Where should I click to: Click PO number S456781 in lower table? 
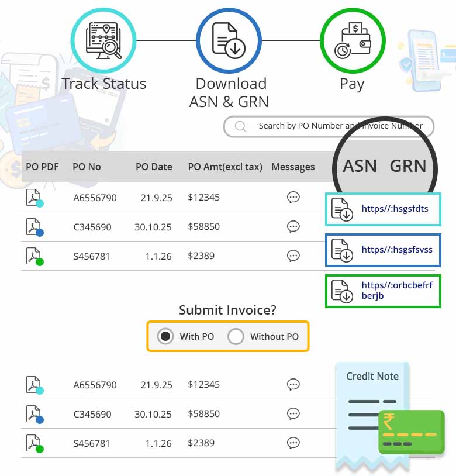91,443
